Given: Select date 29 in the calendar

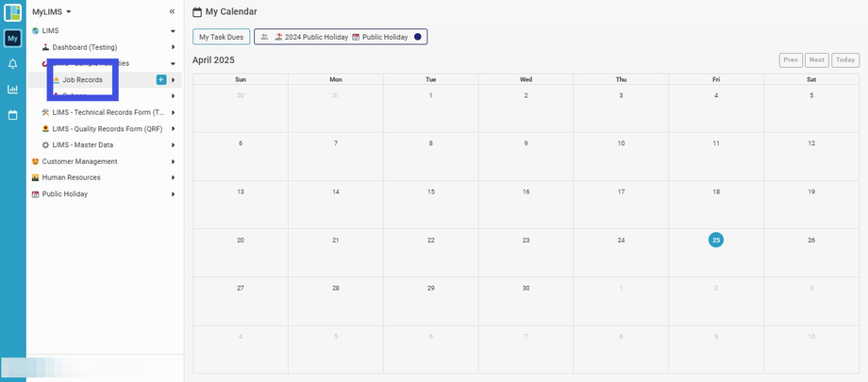Looking at the screenshot, I should pos(430,288).
